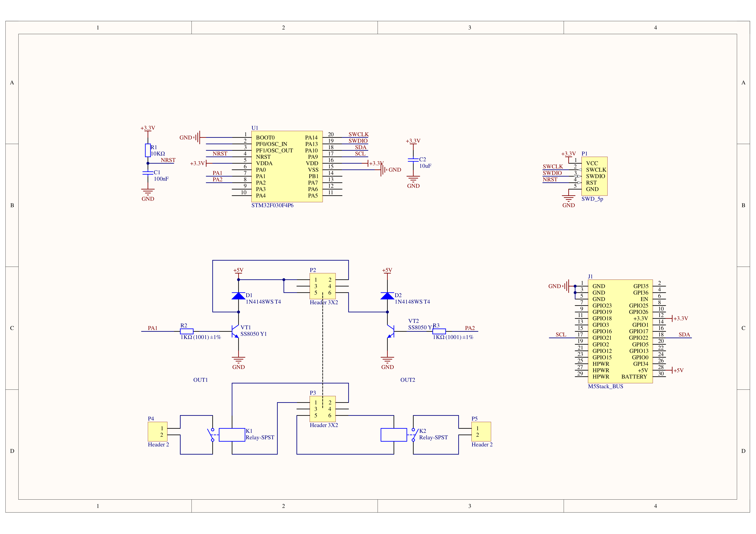Select the K2 relay coil rectangle
This screenshot has width=756, height=534.
(x=394, y=435)
